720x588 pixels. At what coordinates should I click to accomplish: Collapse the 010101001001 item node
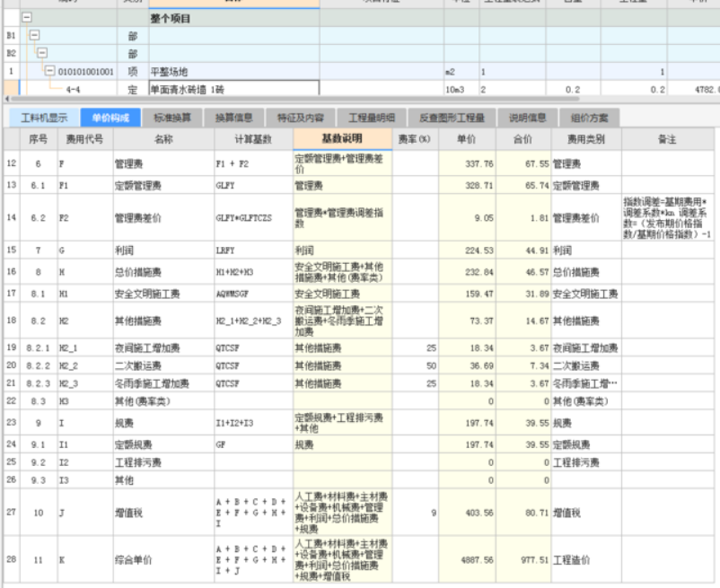[x=49, y=71]
